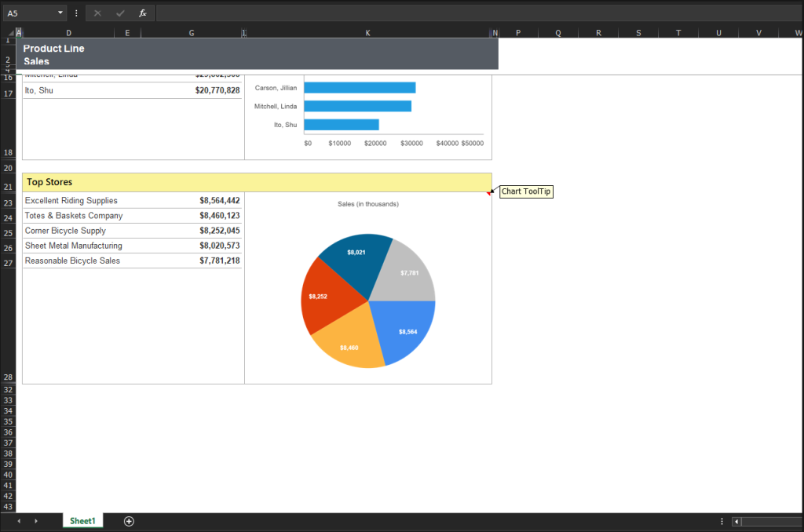Image resolution: width=804 pixels, height=532 pixels.
Task: Click the Cancel (X) formula bar icon
Action: point(97,13)
